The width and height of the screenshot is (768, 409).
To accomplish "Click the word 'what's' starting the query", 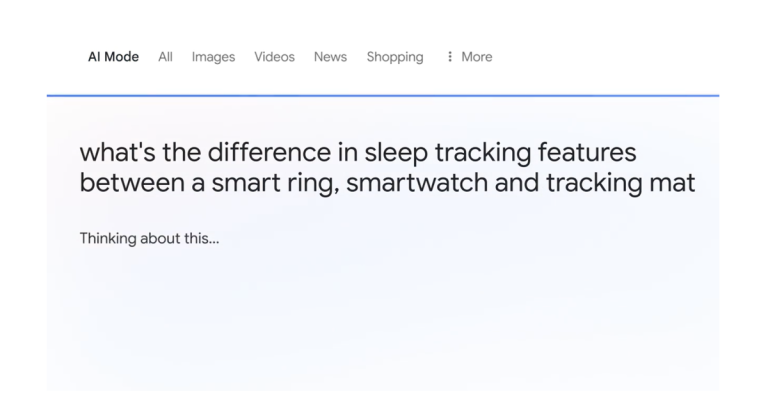I will click(118, 152).
